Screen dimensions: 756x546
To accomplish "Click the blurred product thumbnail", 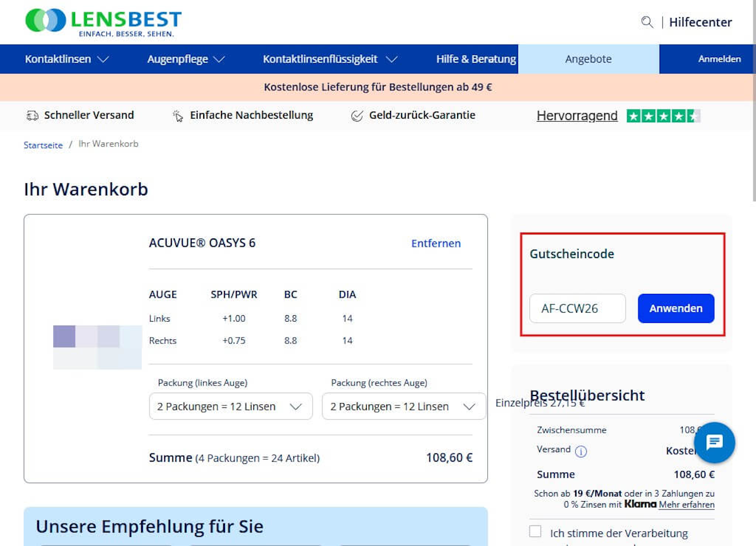I will click(x=97, y=347).
